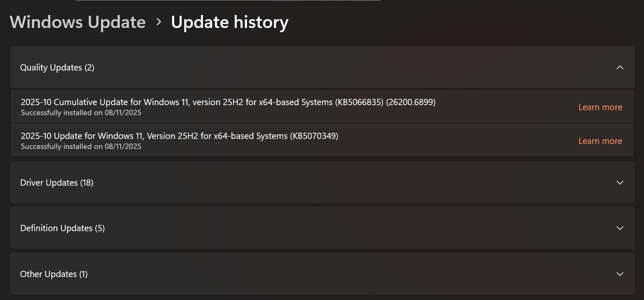Click the Driver Updates down chevron
Screen dimensions: 644x300
(620, 183)
